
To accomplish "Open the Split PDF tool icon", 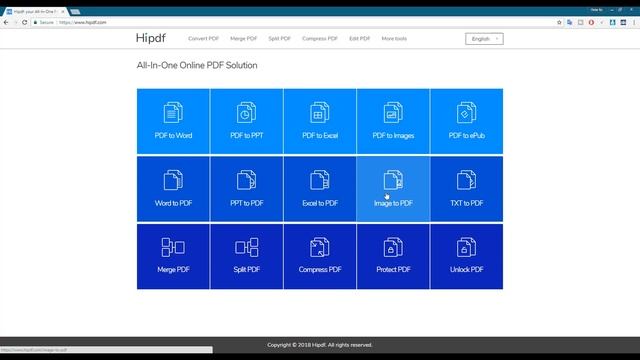I will [x=247, y=247].
